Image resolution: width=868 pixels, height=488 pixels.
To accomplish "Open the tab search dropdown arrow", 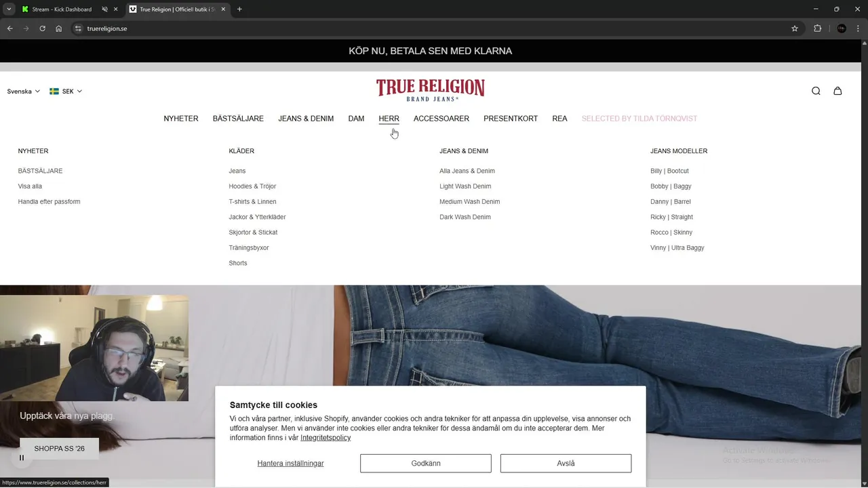I will click(9, 9).
